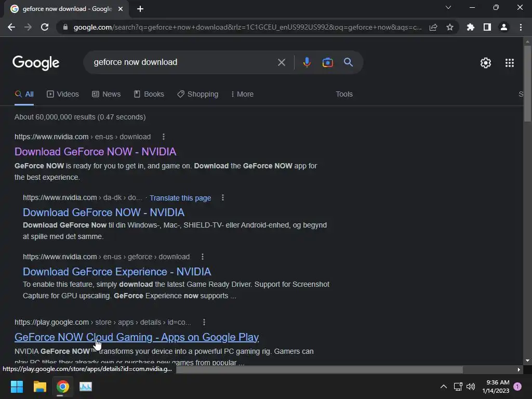Open first Download GeForce NOW - NVIDIA result
This screenshot has height=399, width=532.
96,152
